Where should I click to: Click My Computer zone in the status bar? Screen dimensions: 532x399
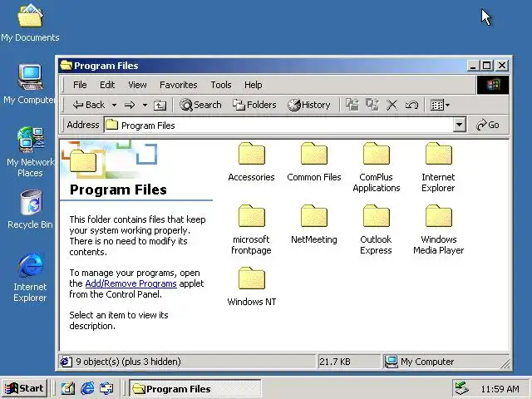coord(419,362)
